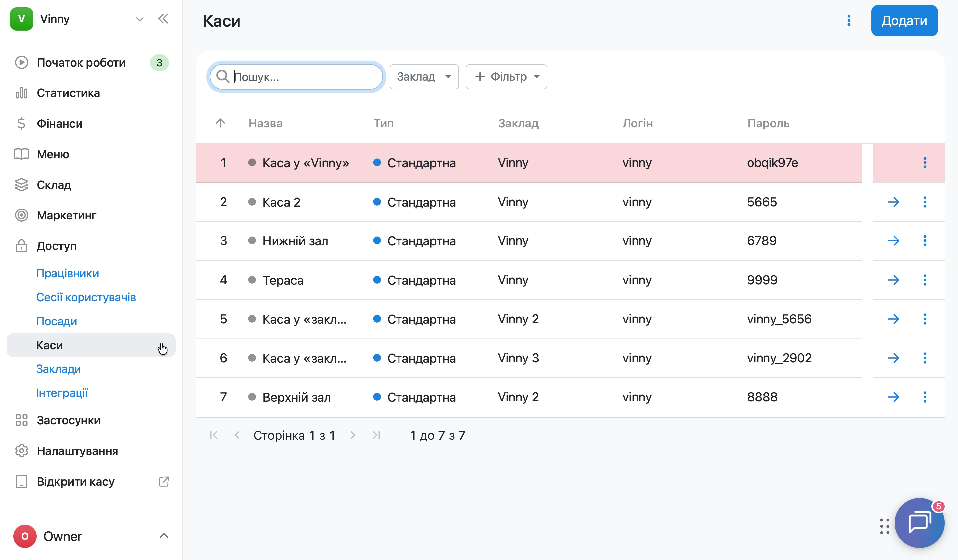Go to Сесії користувачів page
Image resolution: width=958 pixels, height=560 pixels.
[86, 297]
